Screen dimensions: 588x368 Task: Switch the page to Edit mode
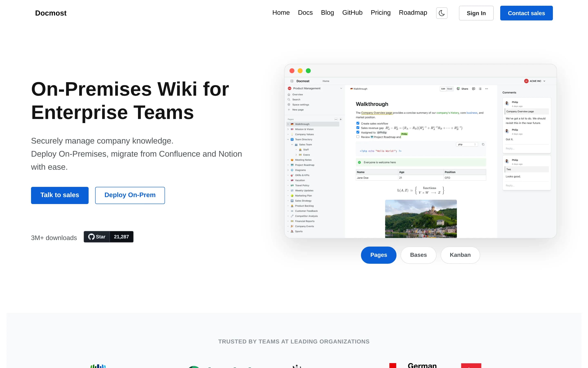443,89
